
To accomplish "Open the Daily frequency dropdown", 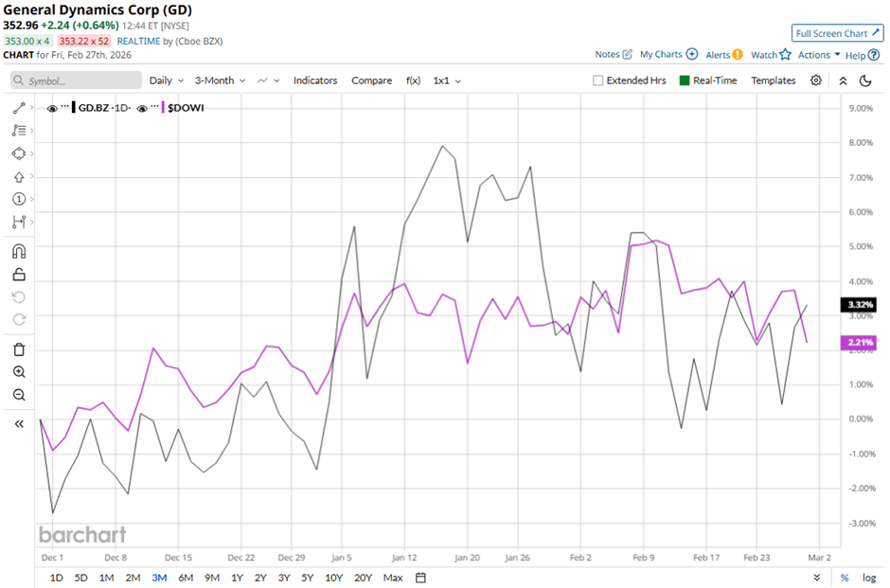I will (166, 80).
